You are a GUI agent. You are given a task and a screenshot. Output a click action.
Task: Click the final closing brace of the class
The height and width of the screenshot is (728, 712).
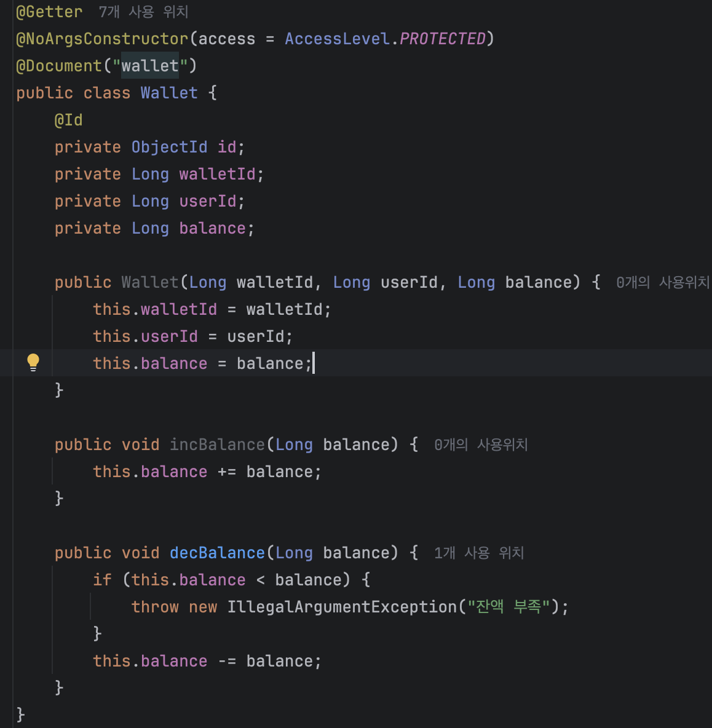(20, 714)
